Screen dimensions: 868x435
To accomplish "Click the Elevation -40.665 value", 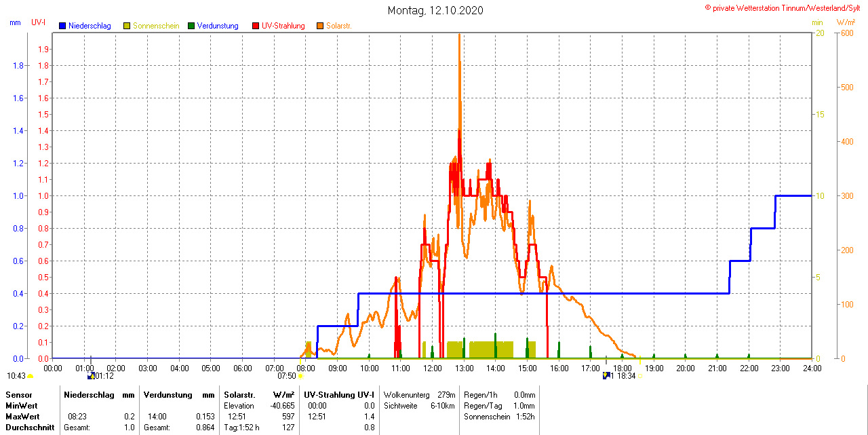I will (281, 405).
